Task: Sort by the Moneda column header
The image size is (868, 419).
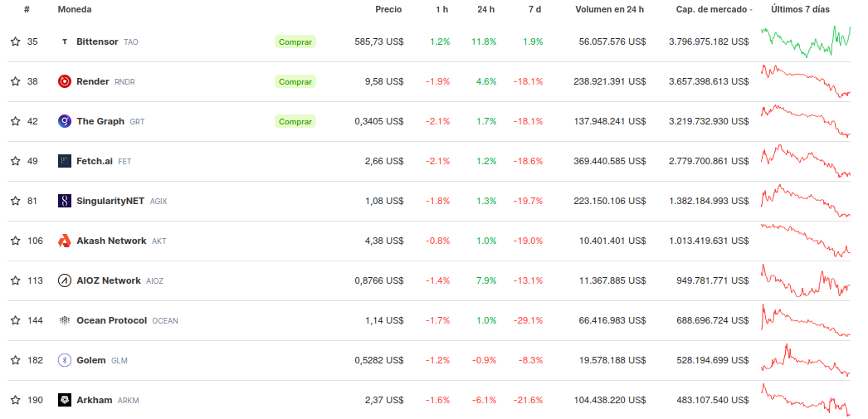Action: pyautogui.click(x=75, y=9)
